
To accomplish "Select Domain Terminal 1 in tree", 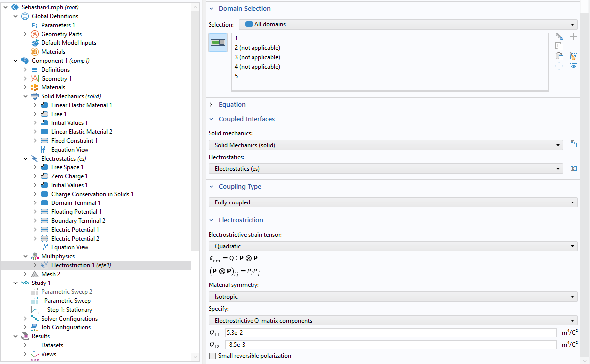I will [x=76, y=203].
